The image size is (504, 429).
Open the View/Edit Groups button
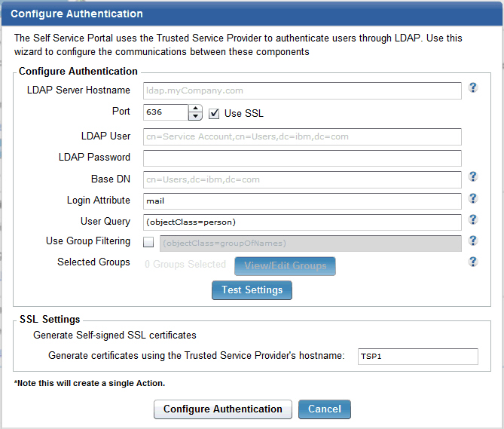coord(285,265)
